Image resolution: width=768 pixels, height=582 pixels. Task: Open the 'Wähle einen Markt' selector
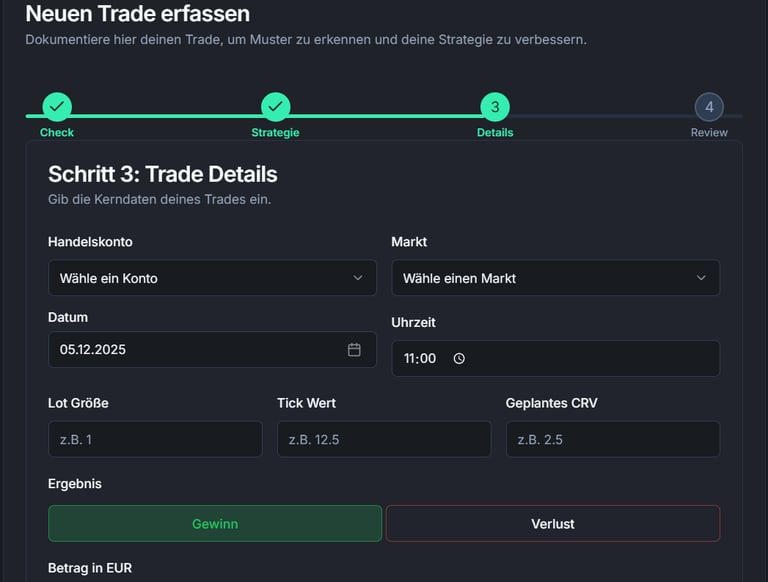point(540,278)
